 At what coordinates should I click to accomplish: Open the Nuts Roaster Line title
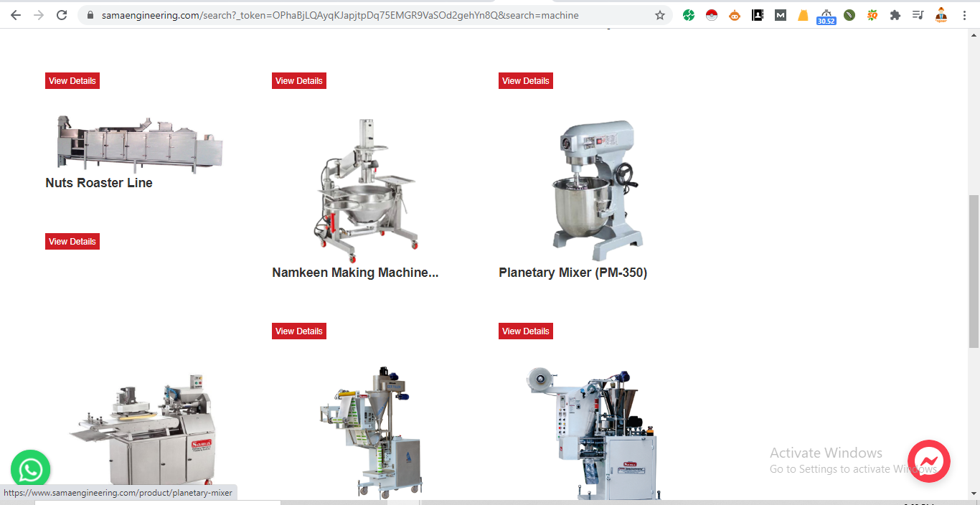pyautogui.click(x=99, y=183)
